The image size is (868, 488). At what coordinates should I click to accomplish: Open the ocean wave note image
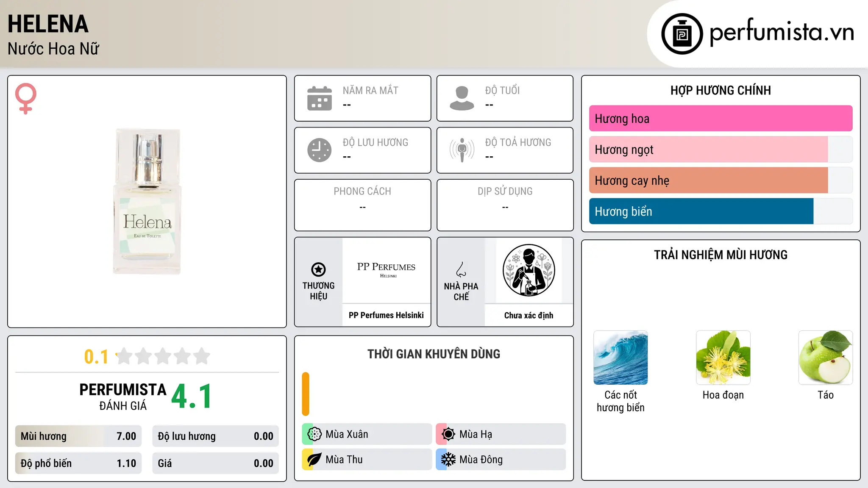(x=620, y=358)
